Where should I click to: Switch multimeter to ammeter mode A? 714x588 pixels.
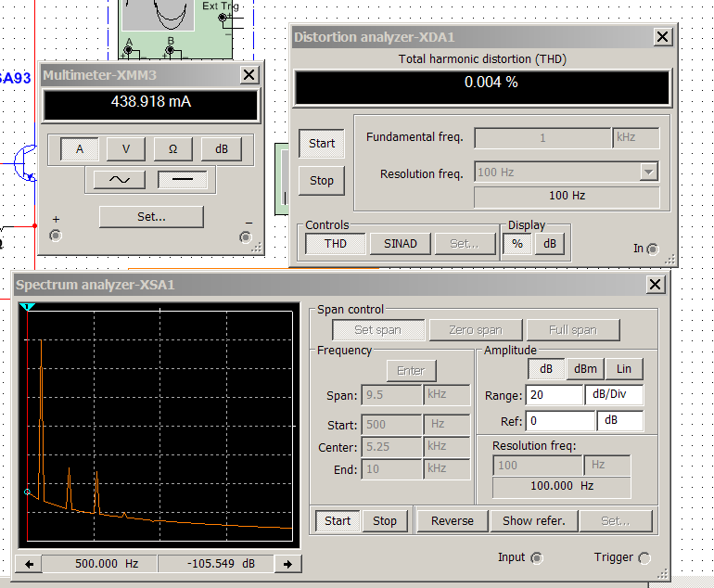[x=80, y=148]
